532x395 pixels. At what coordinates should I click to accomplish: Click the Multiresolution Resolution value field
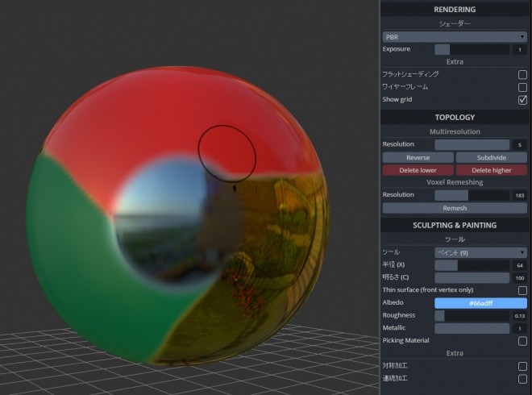[520, 145]
